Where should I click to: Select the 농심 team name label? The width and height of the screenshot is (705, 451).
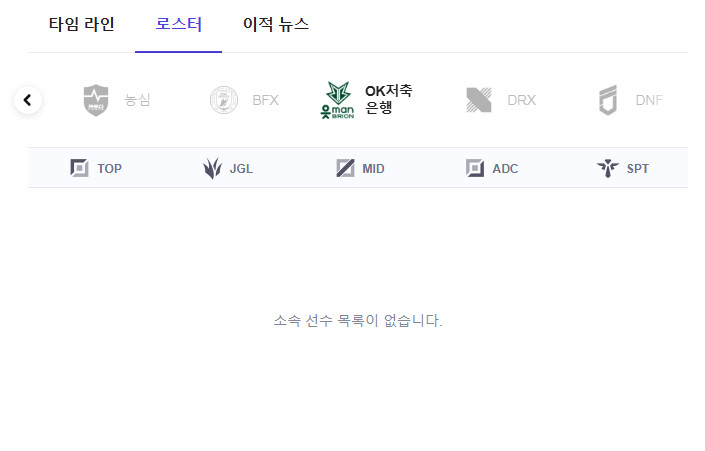point(137,100)
